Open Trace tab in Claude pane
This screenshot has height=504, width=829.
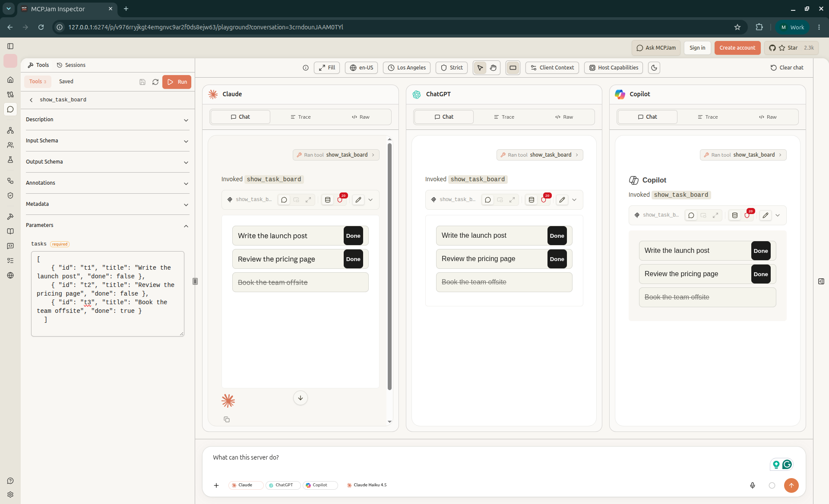click(301, 117)
